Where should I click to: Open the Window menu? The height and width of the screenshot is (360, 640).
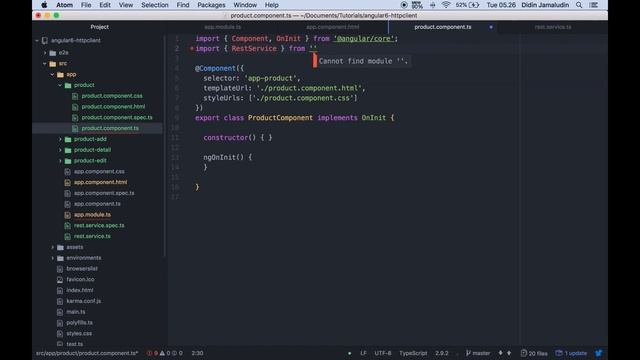point(245,5)
